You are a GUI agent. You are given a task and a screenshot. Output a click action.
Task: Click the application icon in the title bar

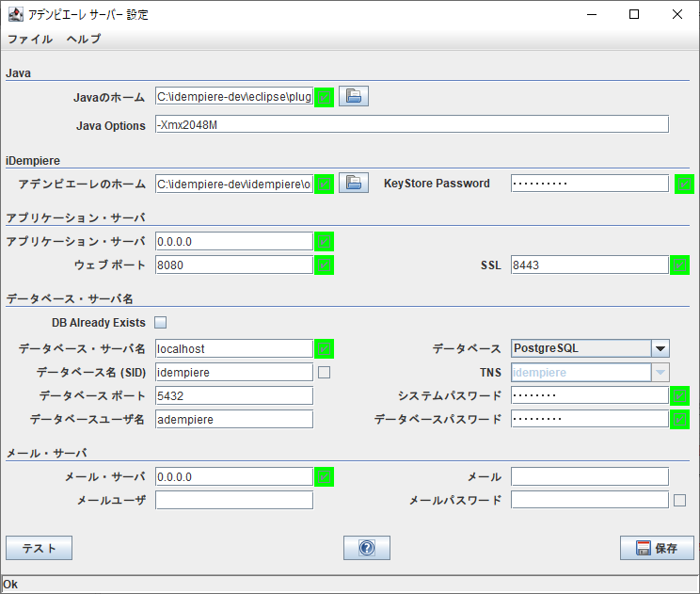pyautogui.click(x=15, y=14)
